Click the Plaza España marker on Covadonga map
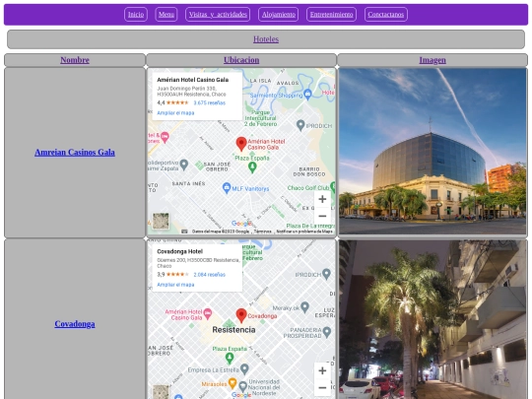The width and height of the screenshot is (532, 399). [230, 358]
